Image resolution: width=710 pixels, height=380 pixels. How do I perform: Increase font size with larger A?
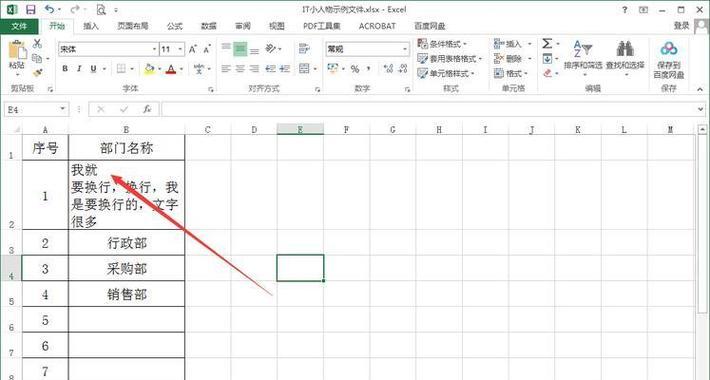coord(193,49)
